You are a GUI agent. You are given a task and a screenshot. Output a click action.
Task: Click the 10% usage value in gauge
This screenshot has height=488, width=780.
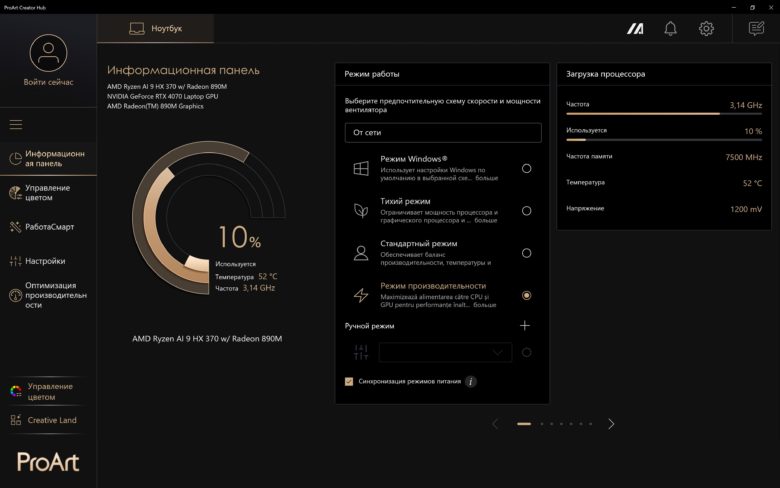click(x=239, y=237)
